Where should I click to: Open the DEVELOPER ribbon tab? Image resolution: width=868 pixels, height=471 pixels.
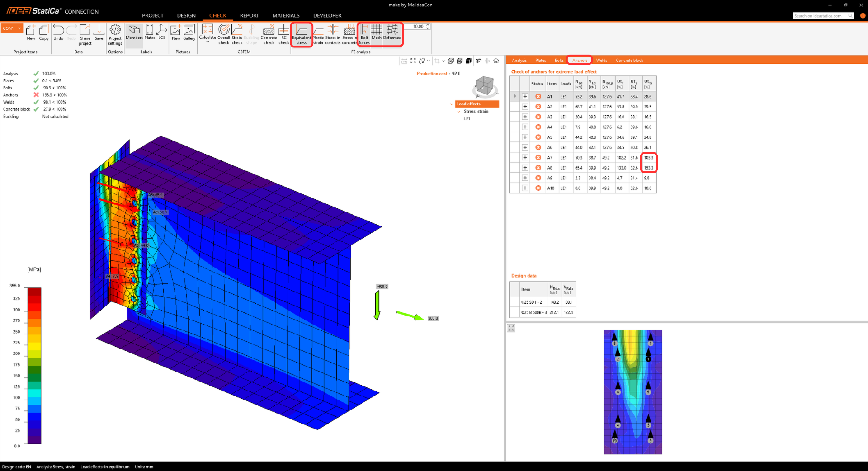tap(327, 15)
